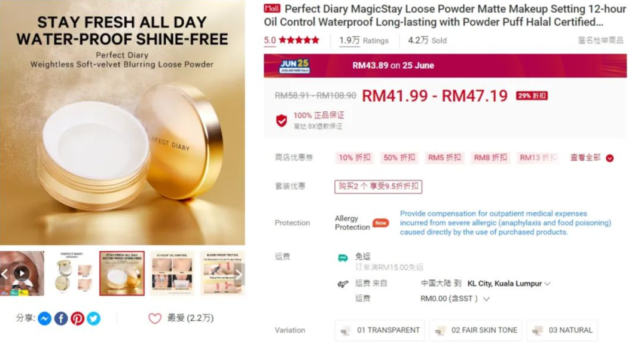The image size is (644, 344).
Task: Claim the 10% discount voucher
Action: [354, 158]
